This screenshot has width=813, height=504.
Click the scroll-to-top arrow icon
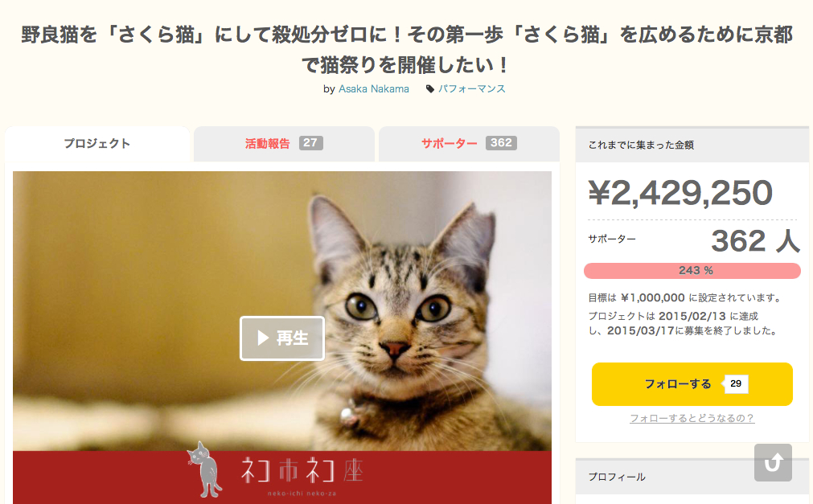[x=773, y=462]
